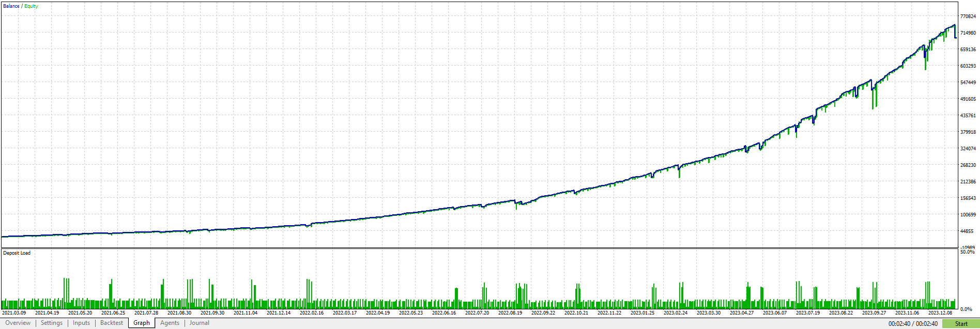This screenshot has width=980, height=329.
Task: Click the 2022.04.19 date label
Action: (x=378, y=312)
